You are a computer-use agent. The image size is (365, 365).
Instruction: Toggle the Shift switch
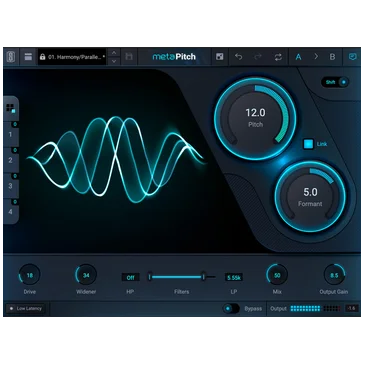(x=335, y=82)
